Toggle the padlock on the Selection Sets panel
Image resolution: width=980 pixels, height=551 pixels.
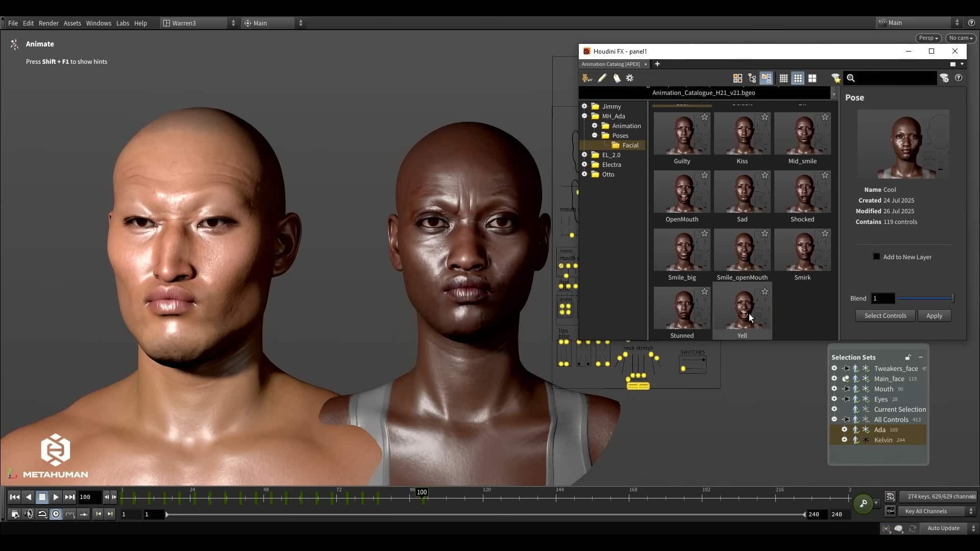(907, 357)
